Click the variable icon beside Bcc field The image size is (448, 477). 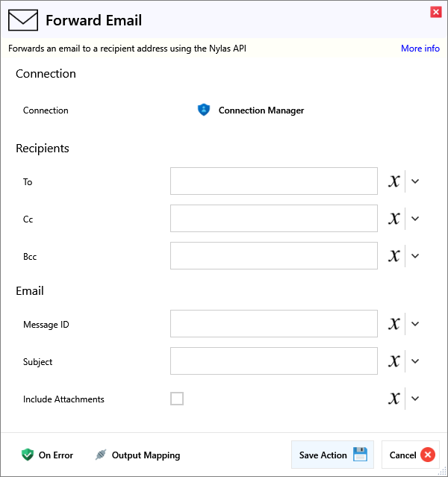[394, 256]
